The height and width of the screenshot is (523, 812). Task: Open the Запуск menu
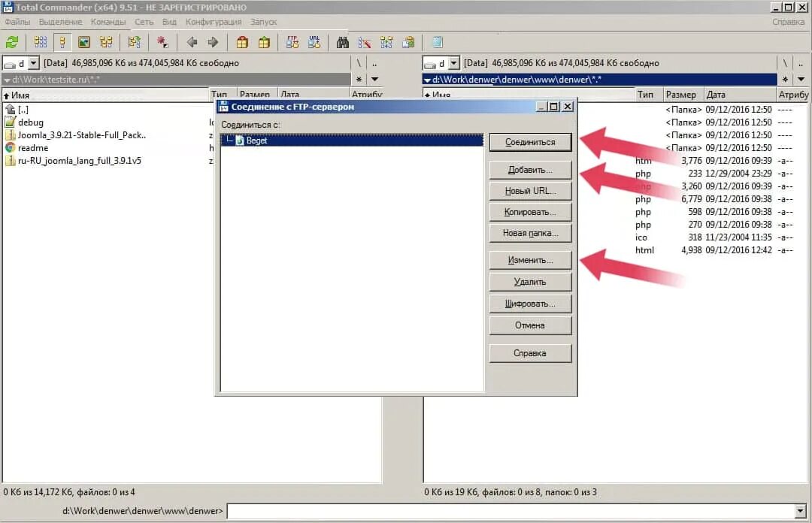264,22
